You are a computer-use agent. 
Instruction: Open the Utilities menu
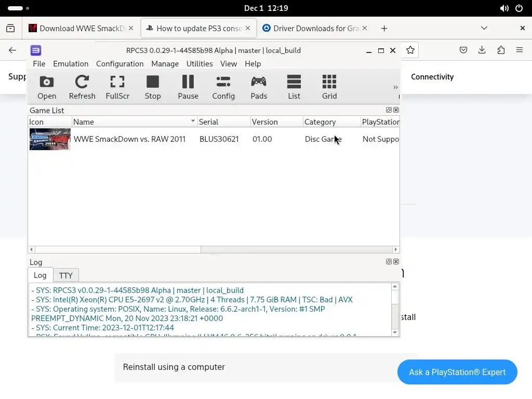[199, 64]
